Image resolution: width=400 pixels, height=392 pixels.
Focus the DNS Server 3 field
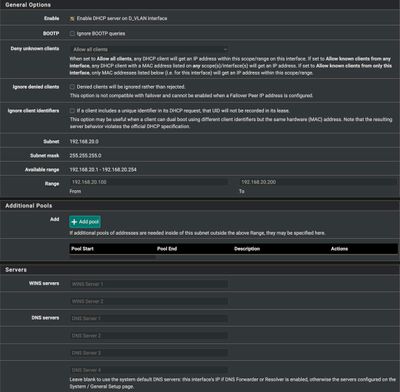149,353
